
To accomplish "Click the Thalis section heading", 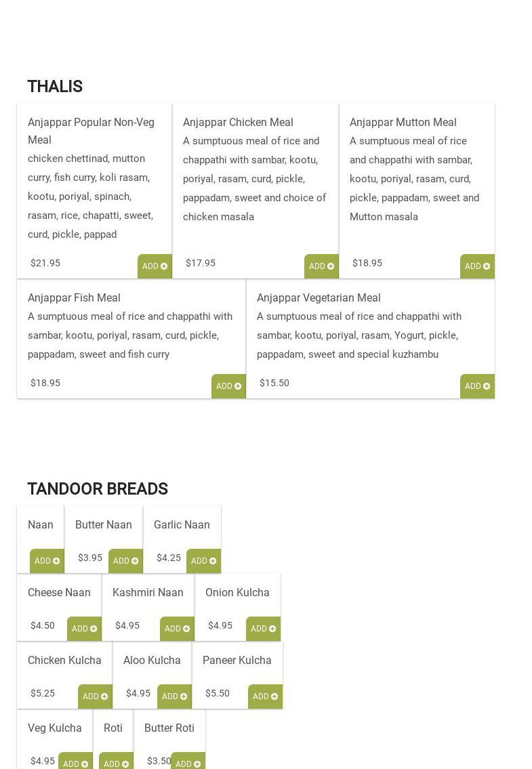I will coord(55,87).
